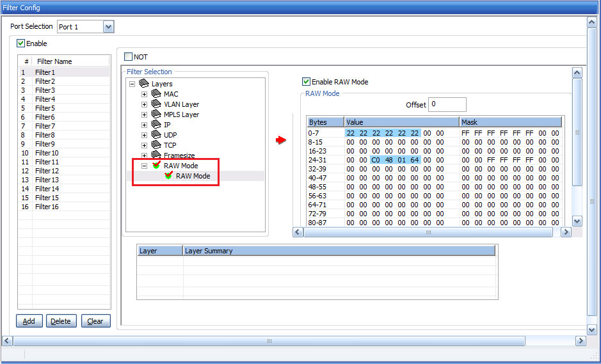Click the Bytes column header
Image resolution: width=601 pixels, height=364 pixels.
pyautogui.click(x=325, y=122)
